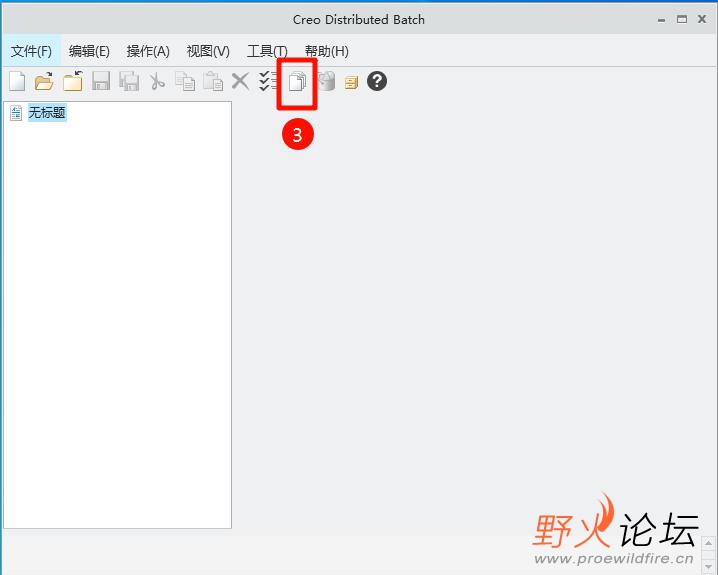Click the Delete X icon
Screen dimensions: 718x575
pyautogui.click(x=240, y=81)
